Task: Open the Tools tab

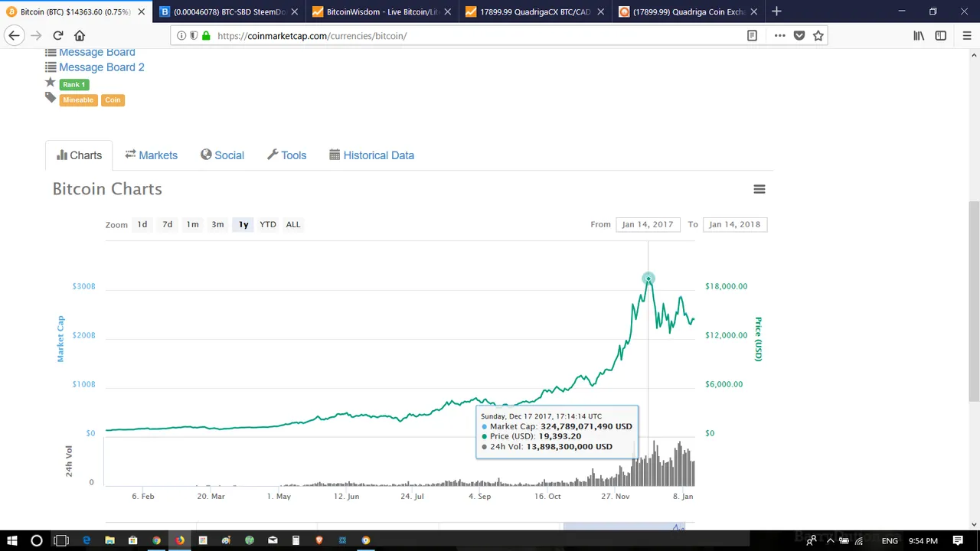Action: (x=286, y=155)
